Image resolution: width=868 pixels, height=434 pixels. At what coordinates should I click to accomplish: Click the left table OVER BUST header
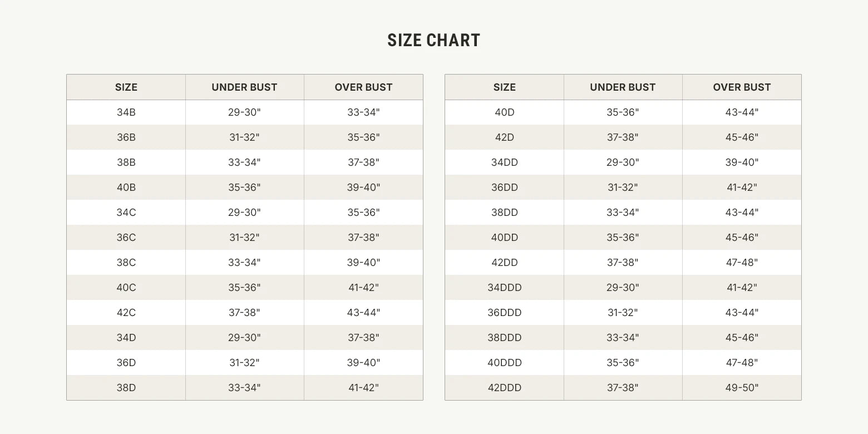(x=363, y=87)
